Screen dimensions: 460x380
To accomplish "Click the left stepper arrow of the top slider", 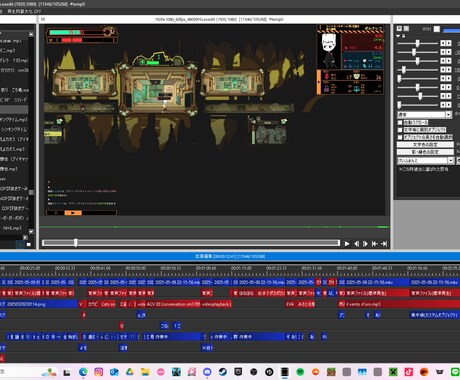I will 443,43.
